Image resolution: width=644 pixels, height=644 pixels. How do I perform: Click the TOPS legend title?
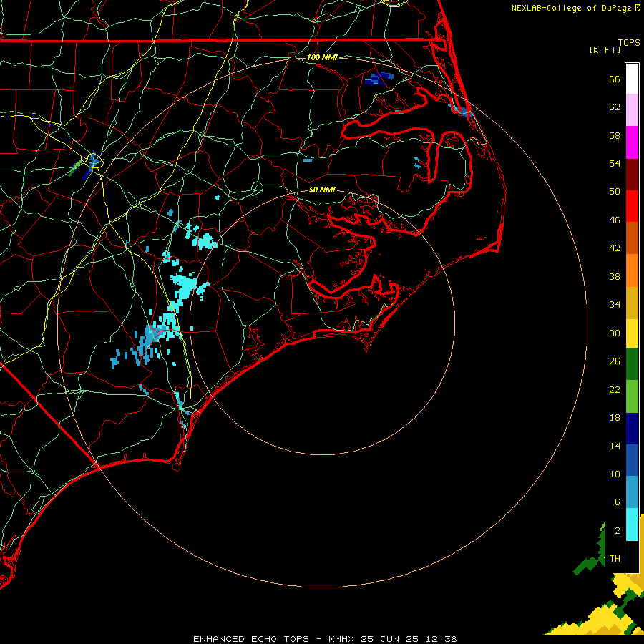click(629, 43)
